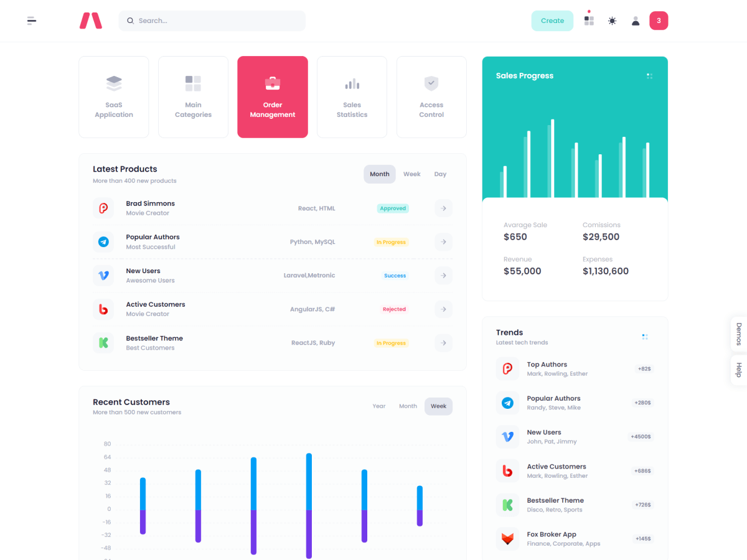747x560 pixels.
Task: Switch Recent Customers to Year view
Action: tap(378, 406)
